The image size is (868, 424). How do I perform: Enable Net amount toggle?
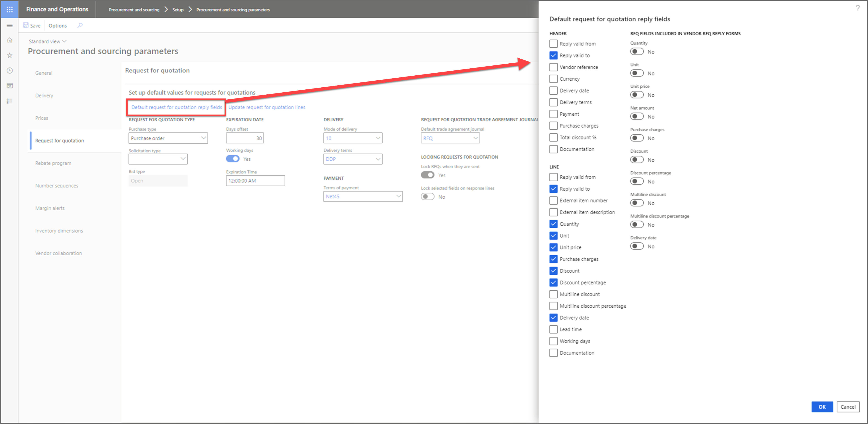(x=637, y=116)
